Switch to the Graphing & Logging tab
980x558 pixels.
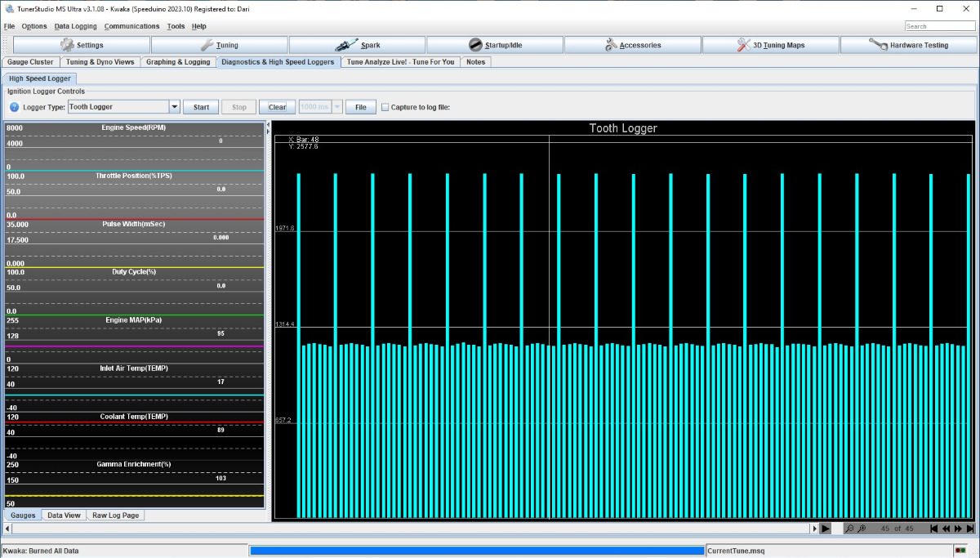coord(178,62)
